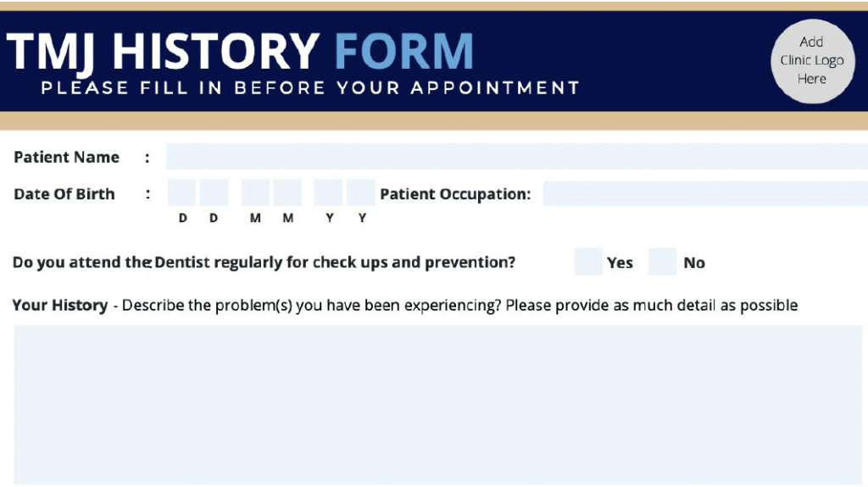Image resolution: width=868 pixels, height=487 pixels.
Task: Click the Your History heading label
Action: [x=59, y=305]
